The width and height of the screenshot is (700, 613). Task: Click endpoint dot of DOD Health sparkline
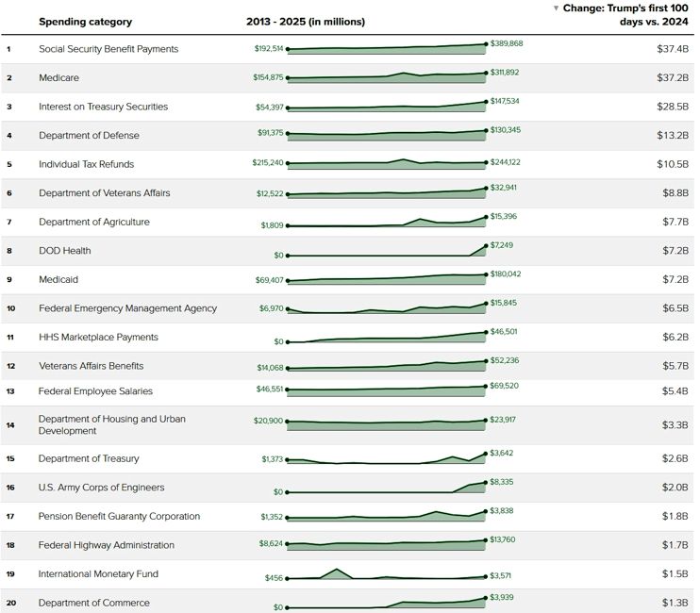click(486, 246)
